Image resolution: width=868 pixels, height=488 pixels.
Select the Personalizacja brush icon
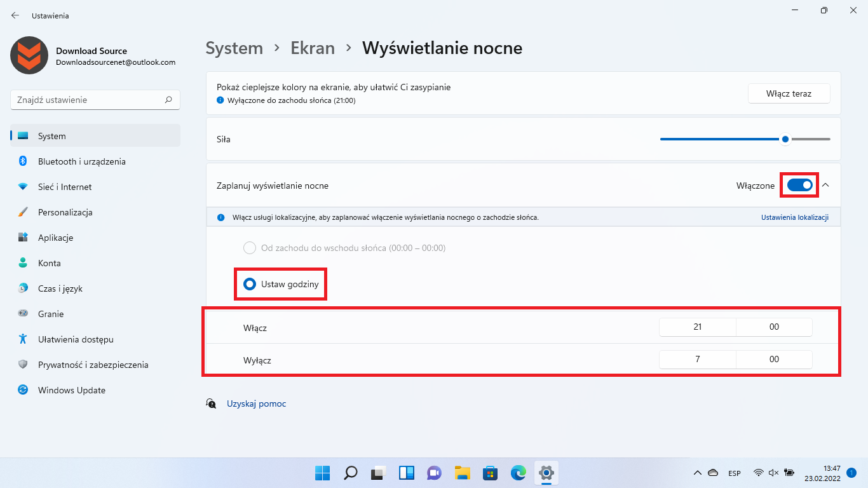23,212
